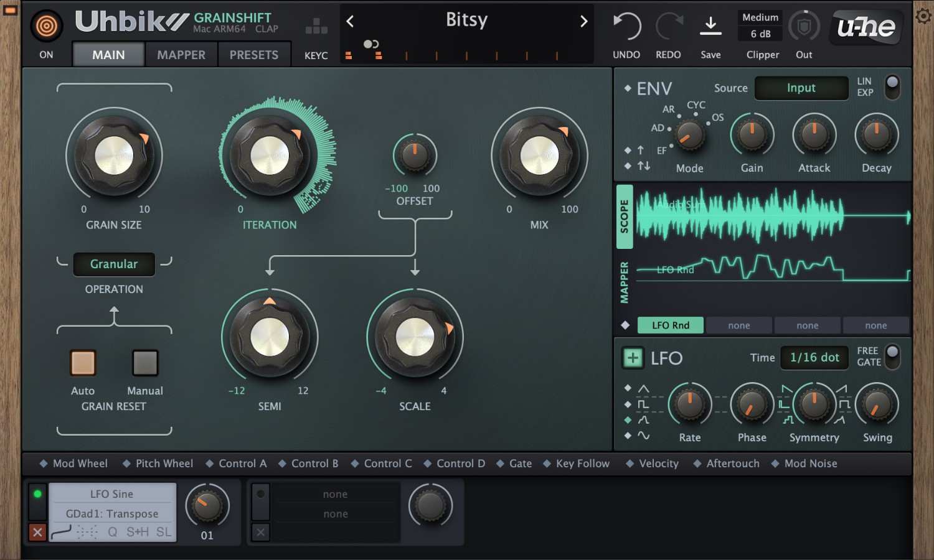Click the Bitsy preset name display
This screenshot has height=560, width=934.
tap(466, 21)
